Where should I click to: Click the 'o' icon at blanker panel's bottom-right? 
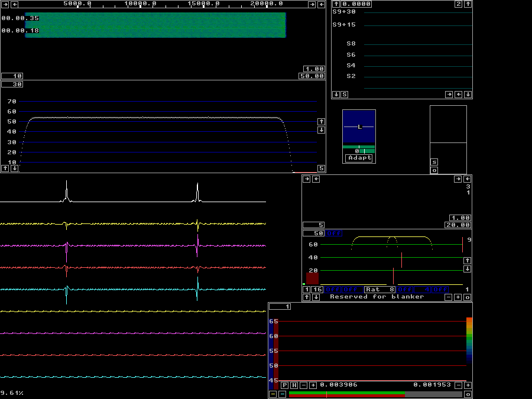(467, 297)
